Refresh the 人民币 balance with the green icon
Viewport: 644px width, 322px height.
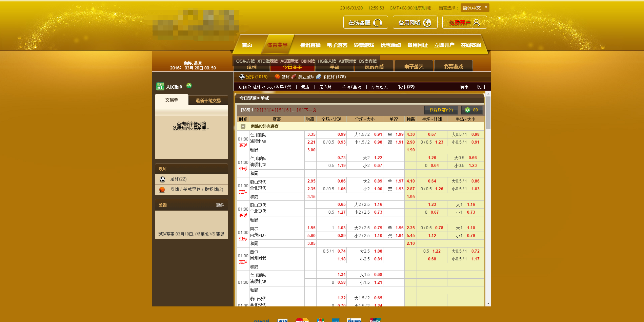pos(189,86)
